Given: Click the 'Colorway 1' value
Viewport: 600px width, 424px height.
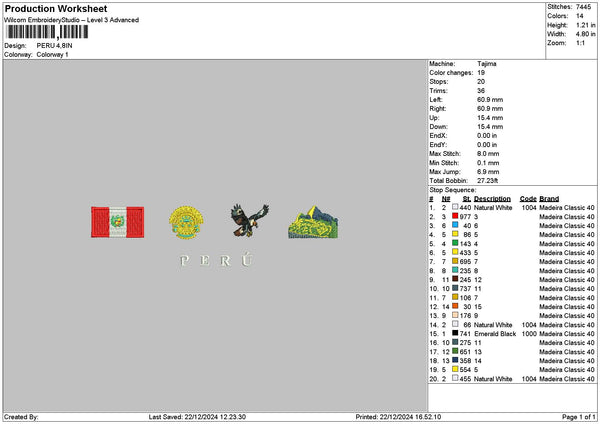Looking at the screenshot, I should [x=52, y=54].
